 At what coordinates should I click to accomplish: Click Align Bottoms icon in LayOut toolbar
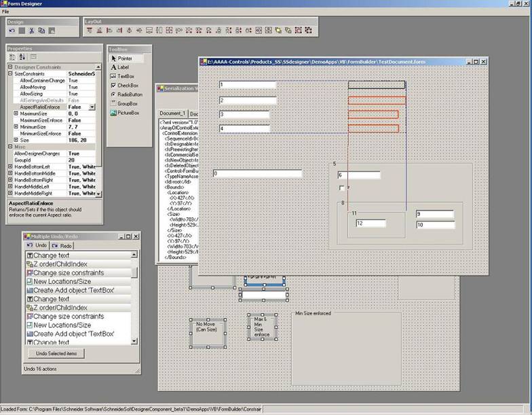click(x=99, y=30)
